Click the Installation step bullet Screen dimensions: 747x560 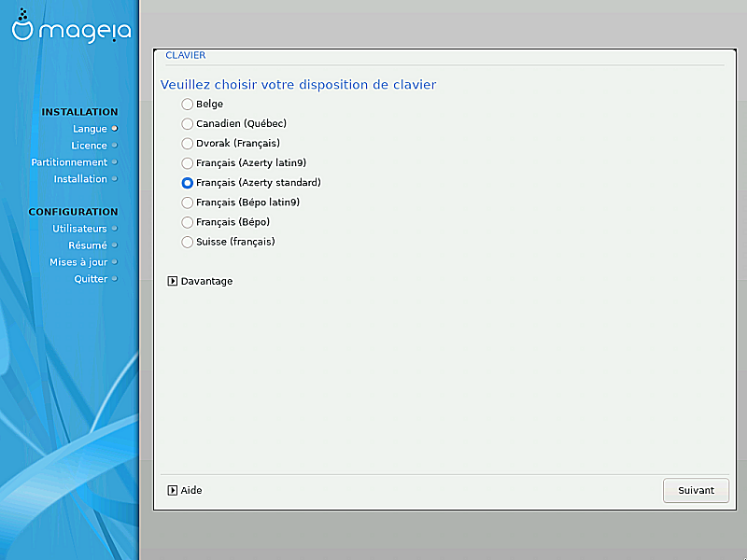coord(114,179)
